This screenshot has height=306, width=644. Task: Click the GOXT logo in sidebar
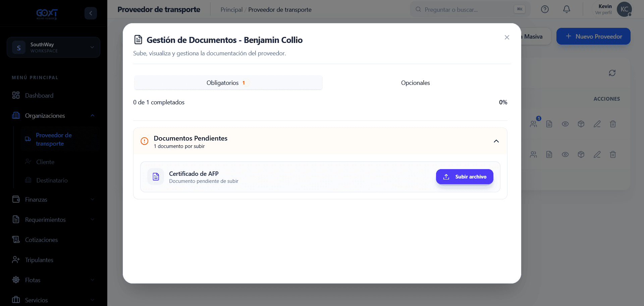point(47,14)
